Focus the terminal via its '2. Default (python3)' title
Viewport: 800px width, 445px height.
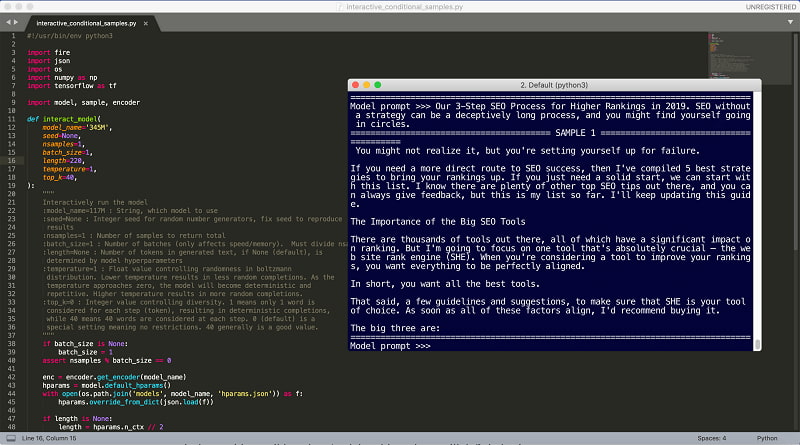(x=555, y=86)
